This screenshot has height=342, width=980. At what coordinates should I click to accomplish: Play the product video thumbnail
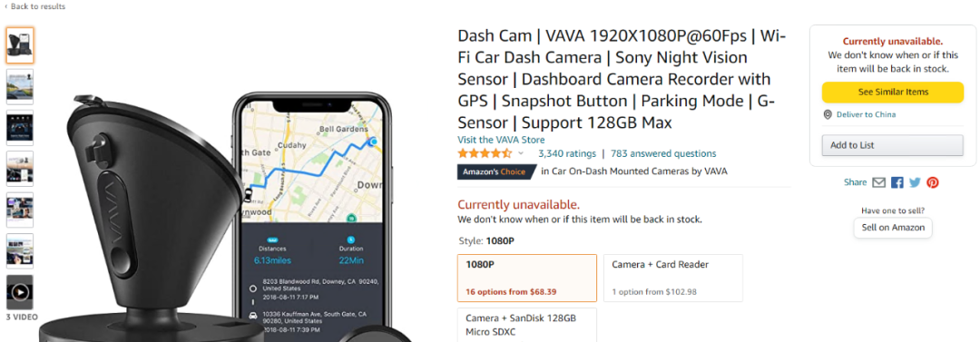click(x=20, y=292)
